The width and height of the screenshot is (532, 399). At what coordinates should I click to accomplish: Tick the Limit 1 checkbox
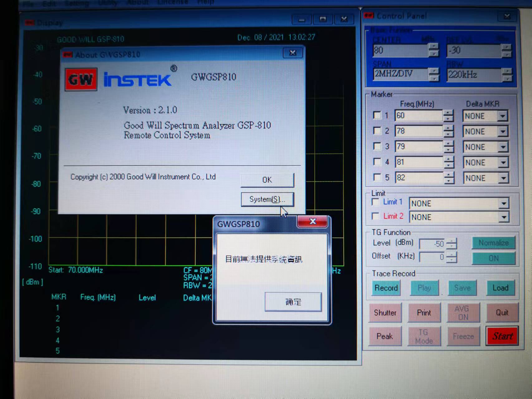[375, 202]
